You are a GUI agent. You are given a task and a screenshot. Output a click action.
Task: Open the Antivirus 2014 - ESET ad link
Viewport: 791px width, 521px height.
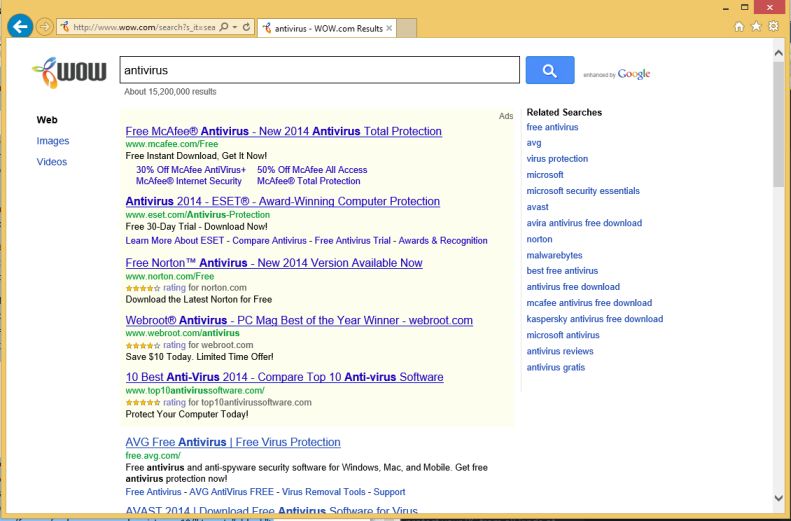tap(282, 201)
